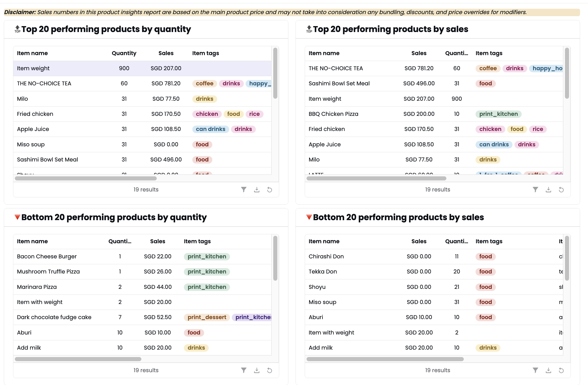Screen dimensions: 588x385
Task: Reset the Top 20 products by sales table
Action: coord(561,190)
